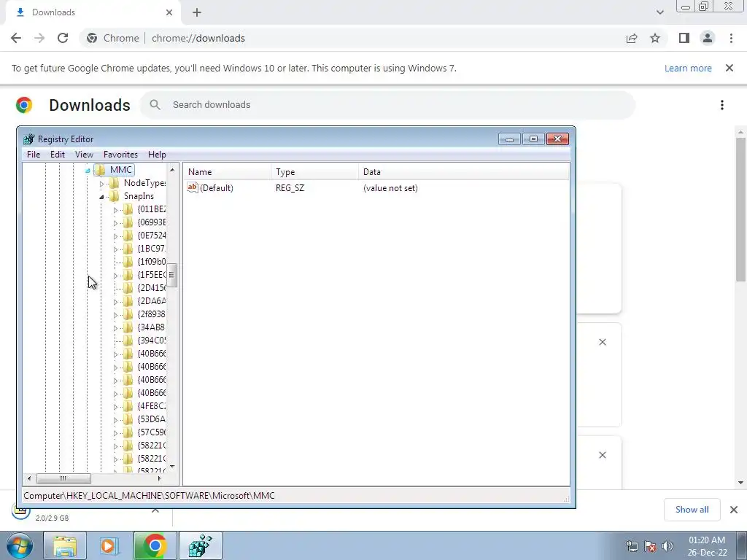Select the {57C59 key
The height and width of the screenshot is (560, 747).
pos(152,432)
